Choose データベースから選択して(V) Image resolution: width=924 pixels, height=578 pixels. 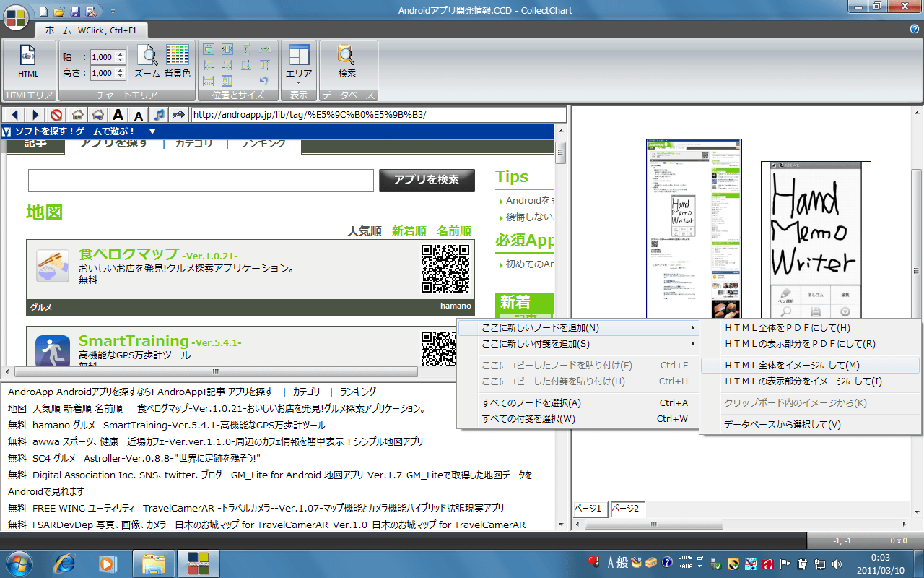(x=810, y=425)
